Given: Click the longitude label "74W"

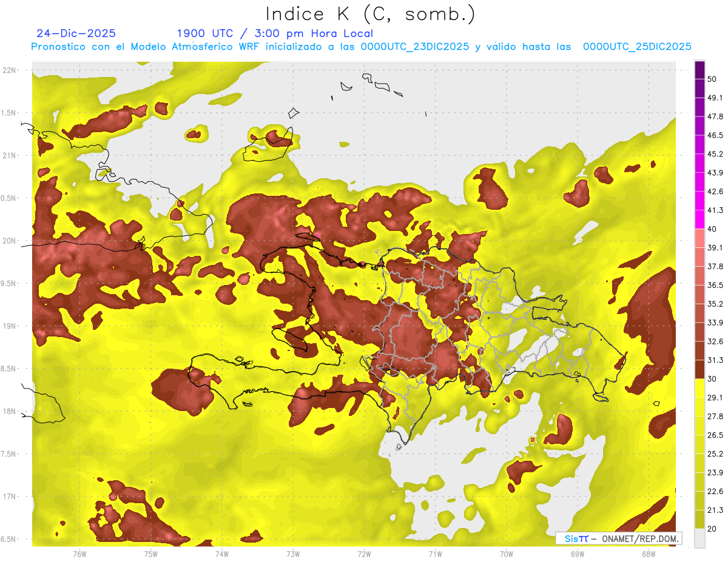Looking at the screenshot, I should [222, 554].
